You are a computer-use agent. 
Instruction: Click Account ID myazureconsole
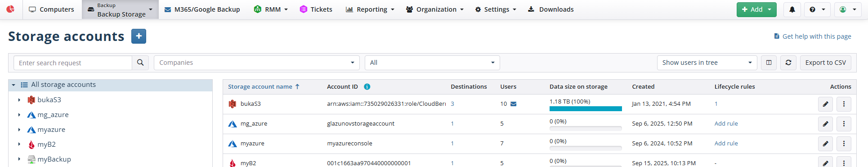(349, 144)
